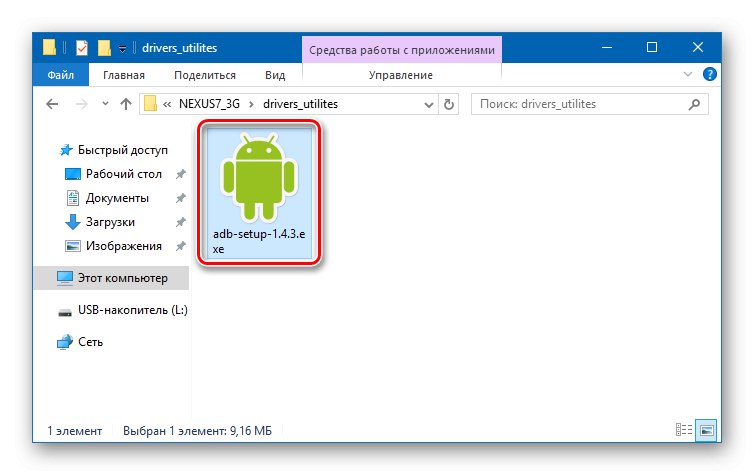Switch to details view layout icon
The image size is (754, 475).
click(x=683, y=430)
